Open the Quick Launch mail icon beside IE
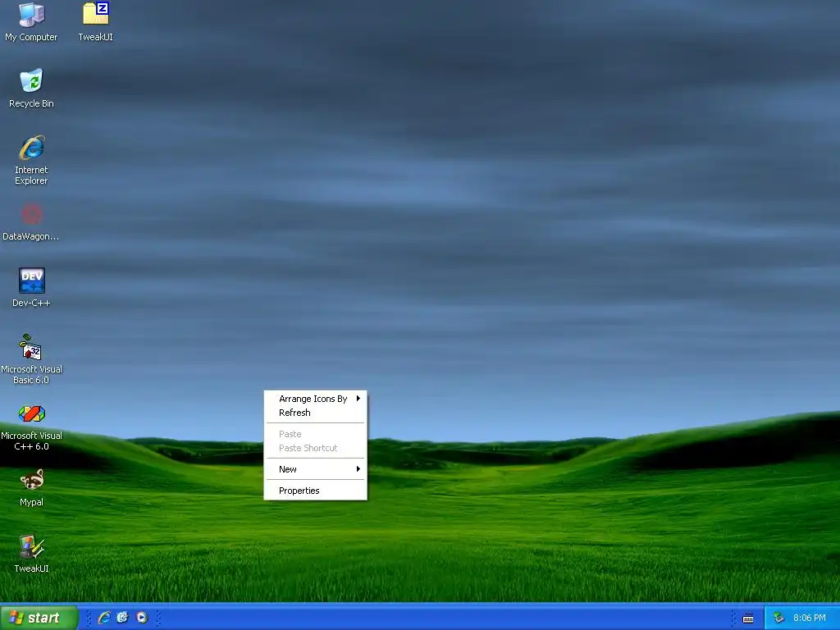 click(123, 618)
